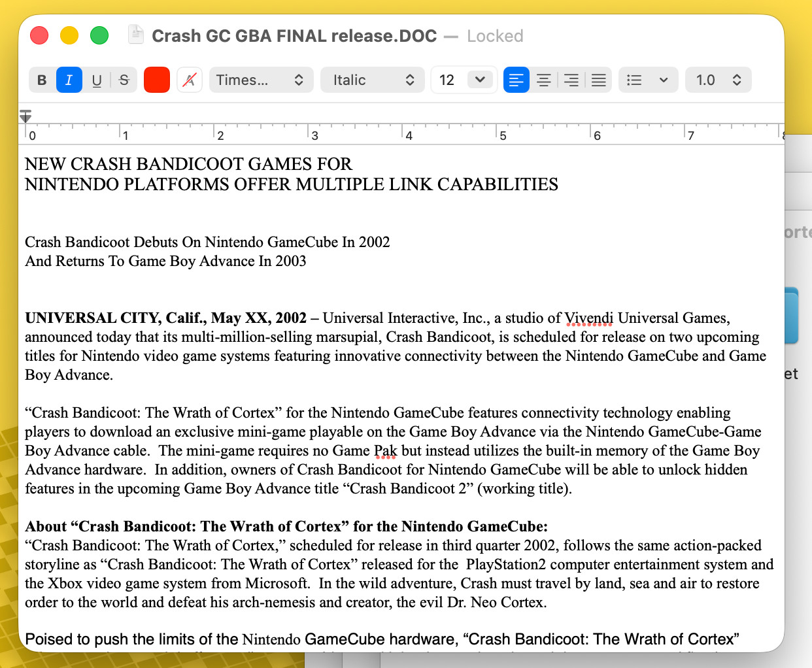Screen dimensions: 812x668
Task: Open the list bullets and numbering menu
Action: (x=648, y=80)
